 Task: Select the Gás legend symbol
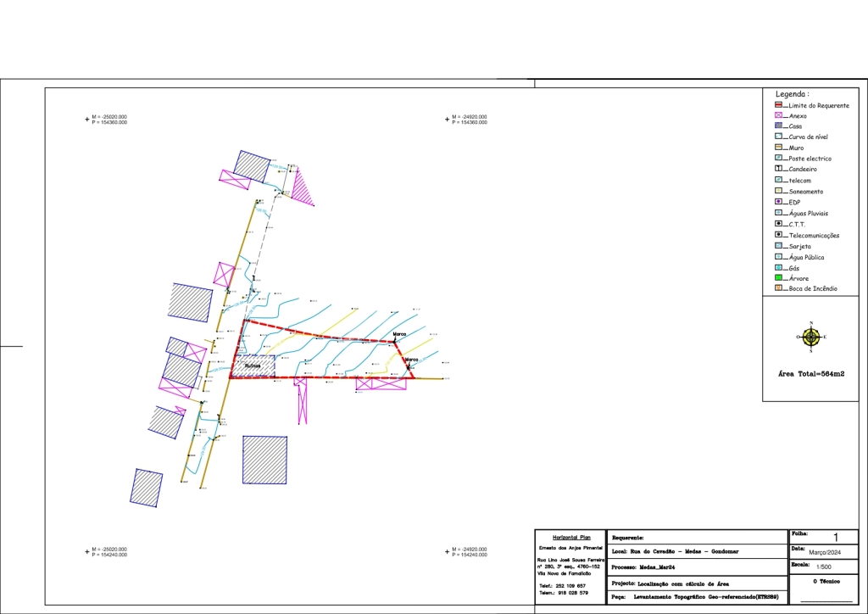pos(779,267)
